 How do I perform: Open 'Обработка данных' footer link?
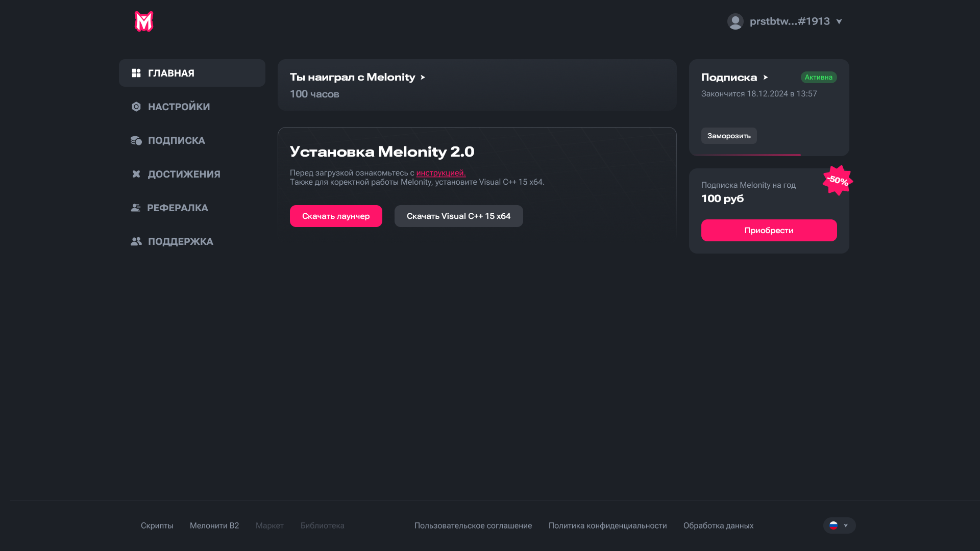click(719, 525)
